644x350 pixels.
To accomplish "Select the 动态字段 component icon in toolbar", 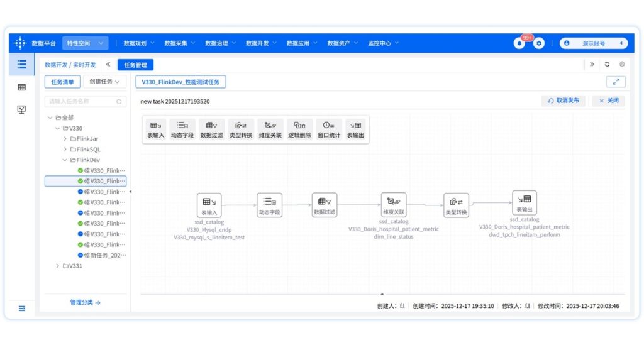I will 182,129.
